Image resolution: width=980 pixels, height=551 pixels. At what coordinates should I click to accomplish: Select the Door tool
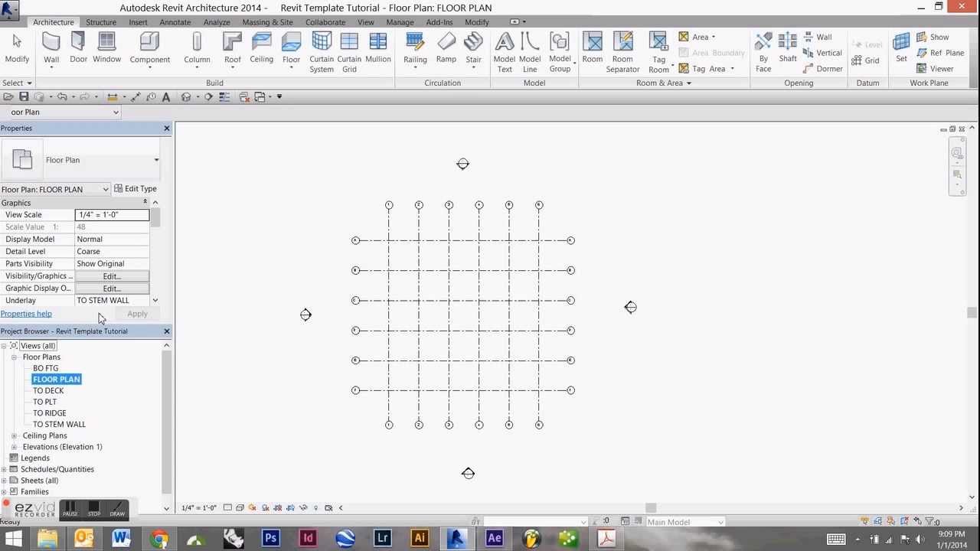point(78,48)
